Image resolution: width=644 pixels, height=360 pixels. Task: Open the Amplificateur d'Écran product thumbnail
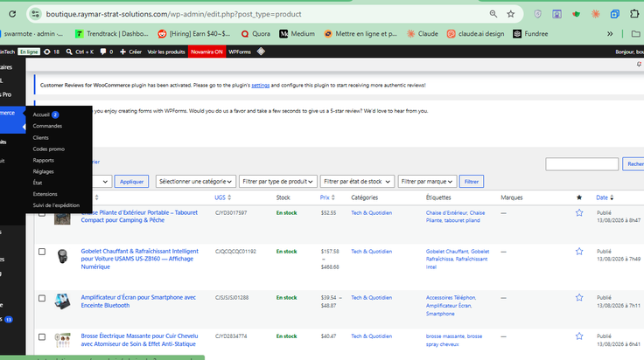pyautogui.click(x=62, y=301)
